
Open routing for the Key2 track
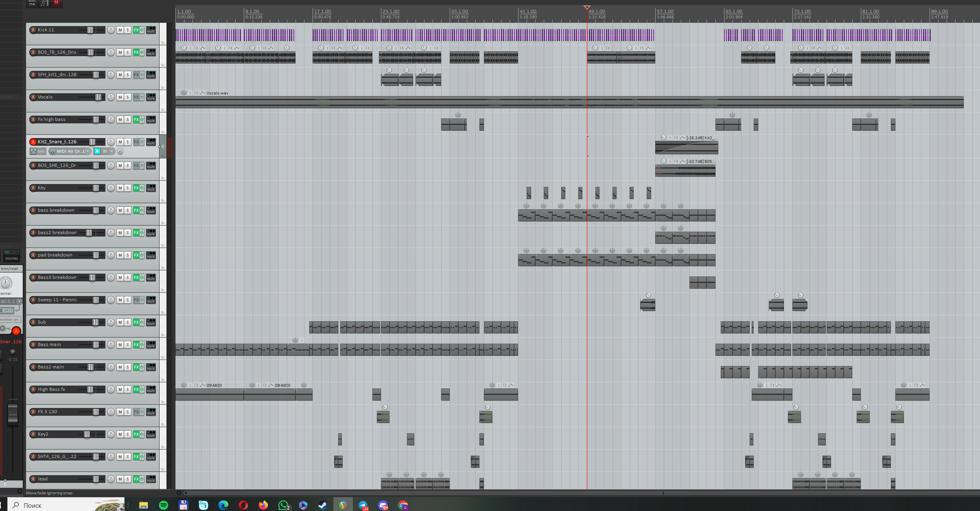pyautogui.click(x=151, y=434)
